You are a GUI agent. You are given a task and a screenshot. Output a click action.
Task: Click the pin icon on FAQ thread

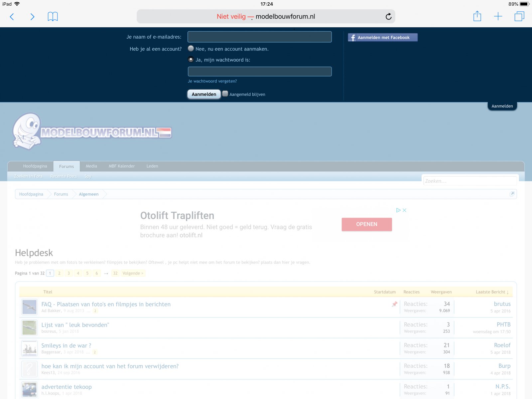pos(395,304)
